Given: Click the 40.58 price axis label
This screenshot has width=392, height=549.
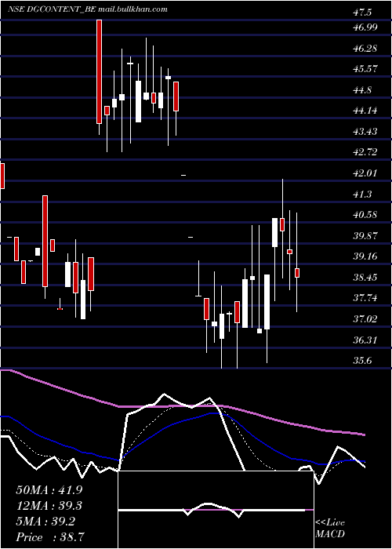Looking at the screenshot, I should click(x=365, y=215).
